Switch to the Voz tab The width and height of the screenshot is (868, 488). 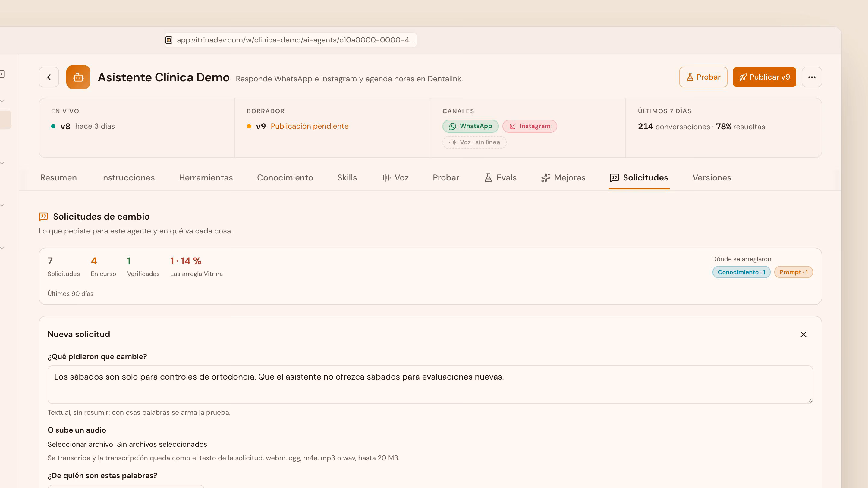click(395, 177)
